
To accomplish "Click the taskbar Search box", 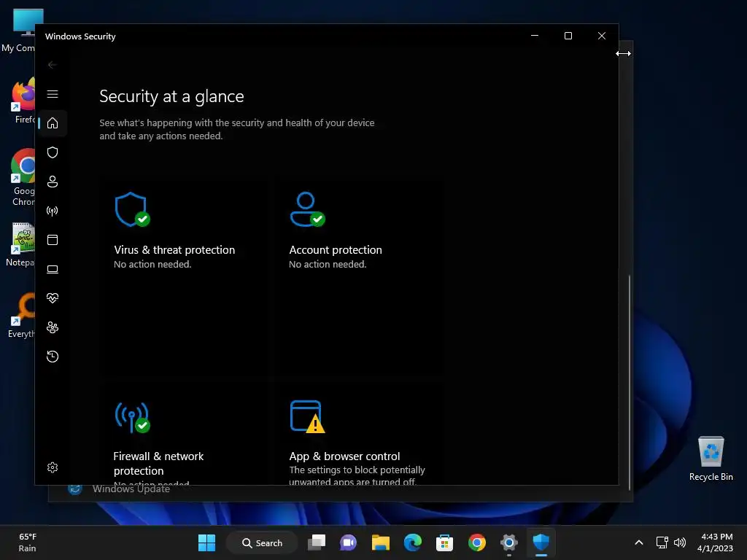I will click(263, 542).
